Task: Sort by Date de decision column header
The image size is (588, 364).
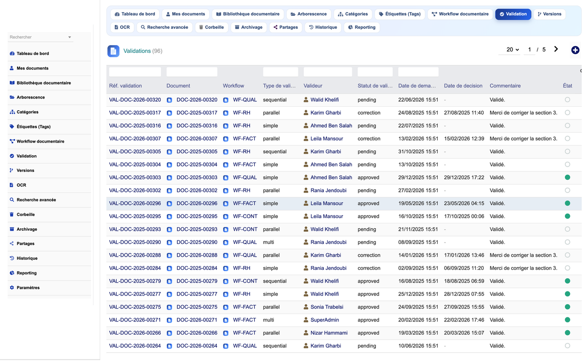Action: tap(463, 86)
